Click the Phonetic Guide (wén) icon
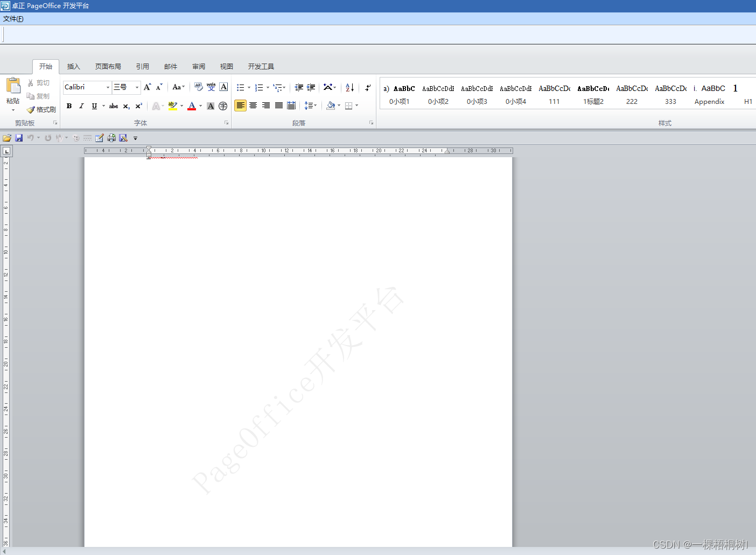 coord(211,87)
